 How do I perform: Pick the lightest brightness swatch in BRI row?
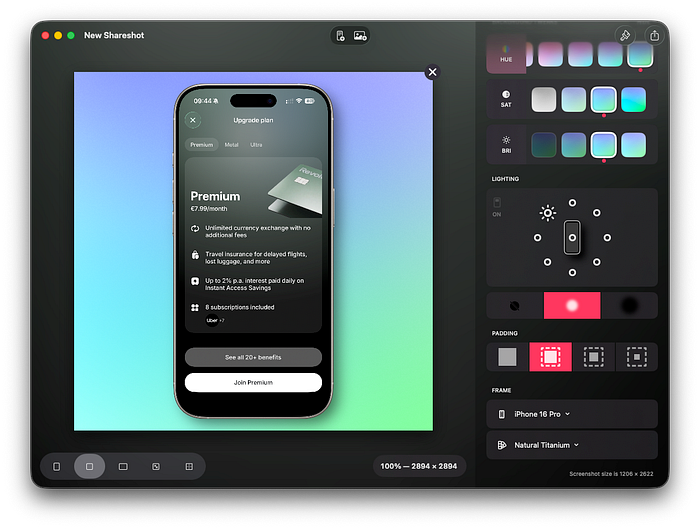633,145
